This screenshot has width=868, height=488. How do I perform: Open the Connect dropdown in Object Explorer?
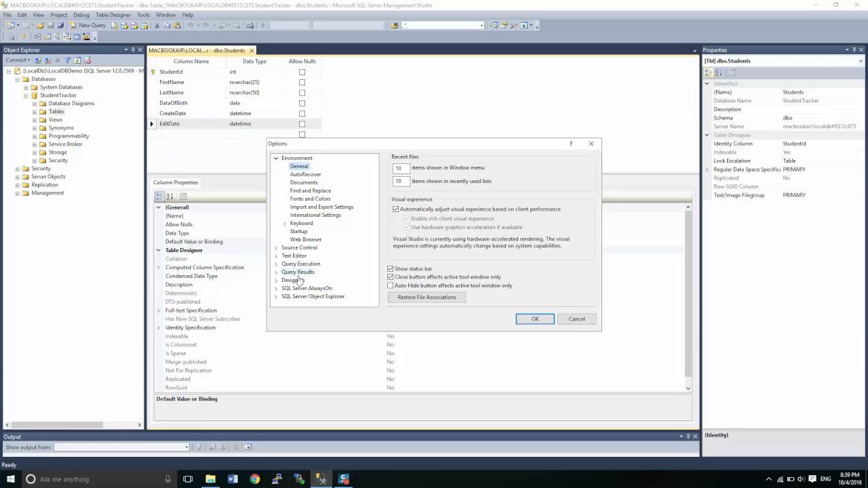point(18,60)
